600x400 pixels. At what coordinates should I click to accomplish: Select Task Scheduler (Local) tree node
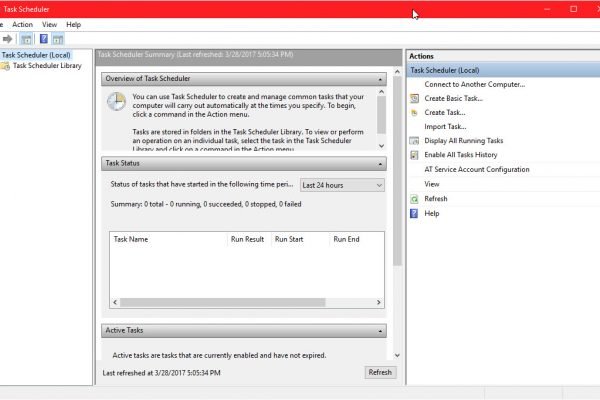pyautogui.click(x=36, y=55)
